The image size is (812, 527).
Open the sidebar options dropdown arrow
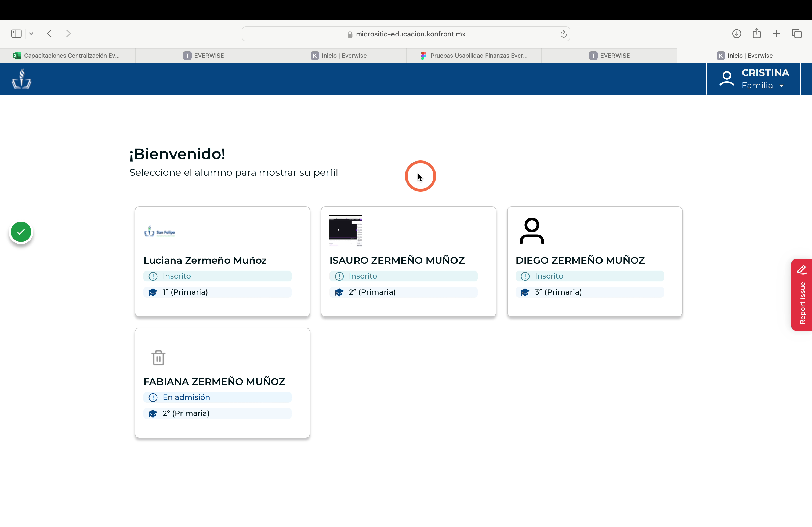31,33
